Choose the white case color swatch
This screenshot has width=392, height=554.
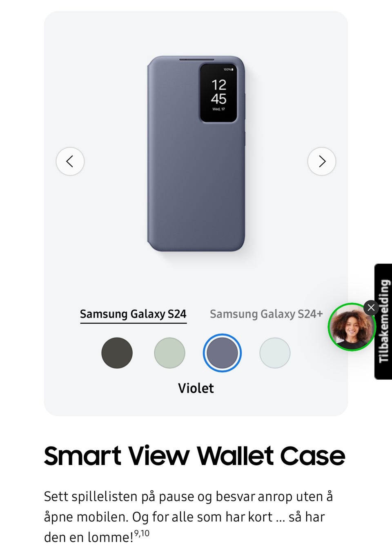tap(275, 353)
